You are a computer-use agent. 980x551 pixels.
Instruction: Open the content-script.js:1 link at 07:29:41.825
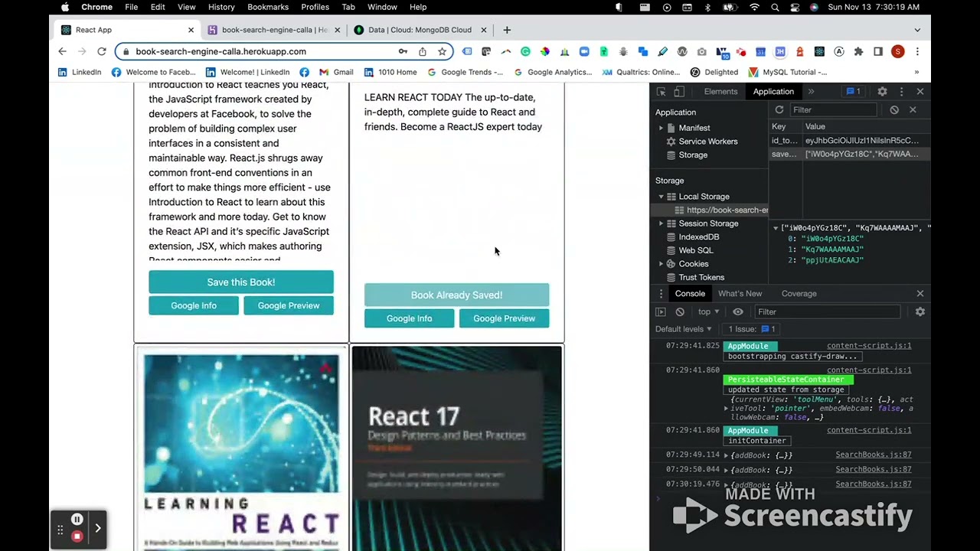869,346
